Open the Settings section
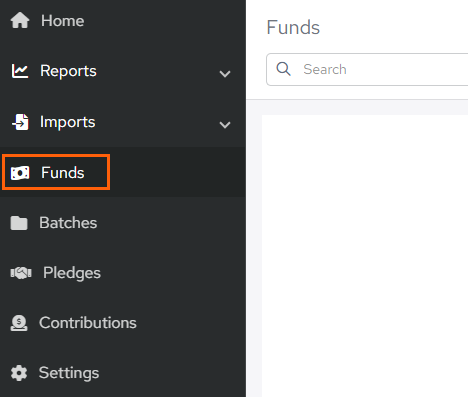This screenshot has width=468, height=397. (x=69, y=373)
